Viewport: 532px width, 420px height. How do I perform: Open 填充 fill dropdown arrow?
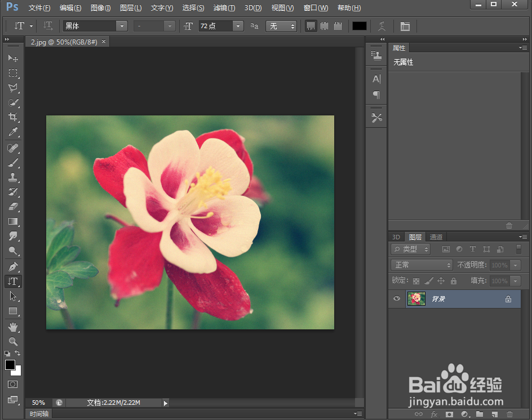(x=515, y=281)
